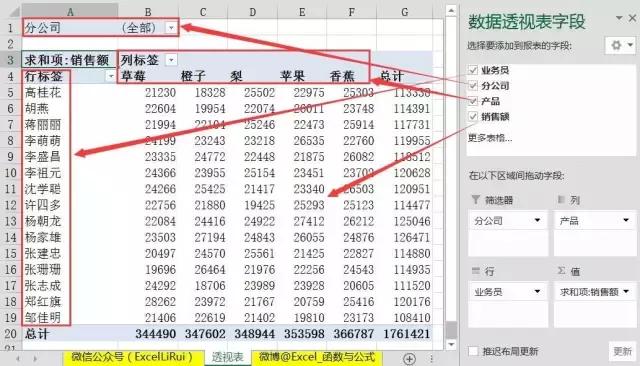Click the value 27412 in the 苹果 column
640x366 pixels.
309,221
